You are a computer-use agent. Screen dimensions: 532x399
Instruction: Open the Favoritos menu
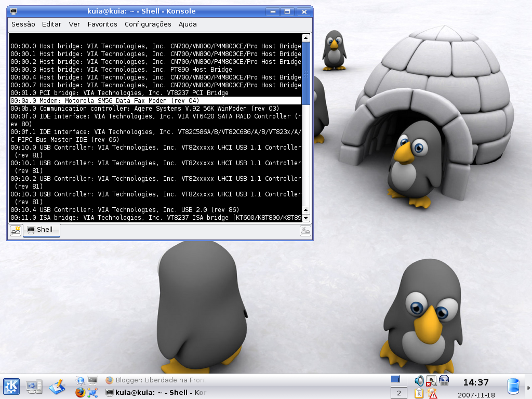point(102,24)
